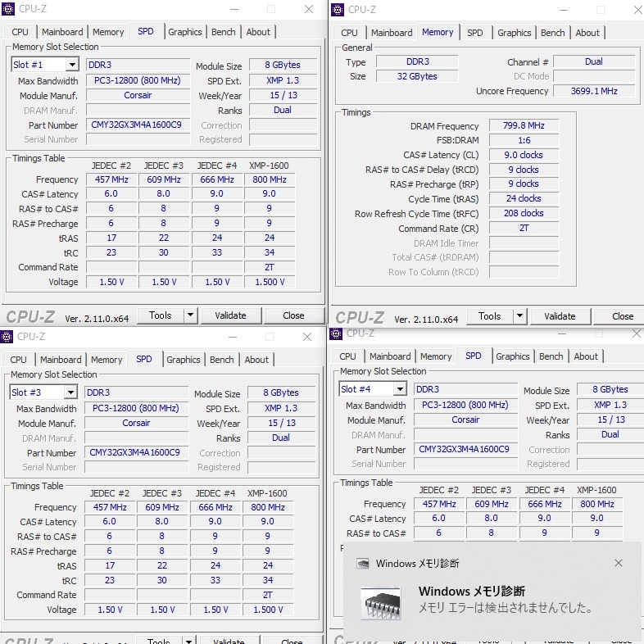Viewport: 644px width, 644px height.
Task: Open the Slot #1 memory slot dropdown
Action: 72,65
